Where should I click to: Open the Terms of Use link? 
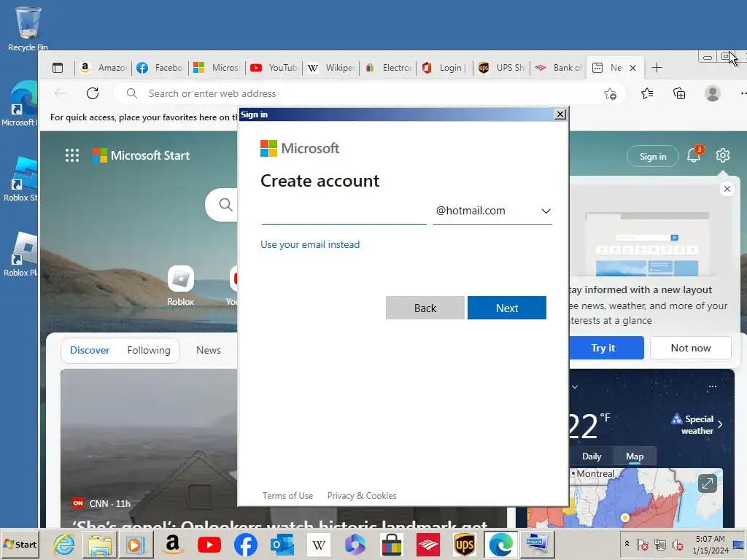(287, 496)
